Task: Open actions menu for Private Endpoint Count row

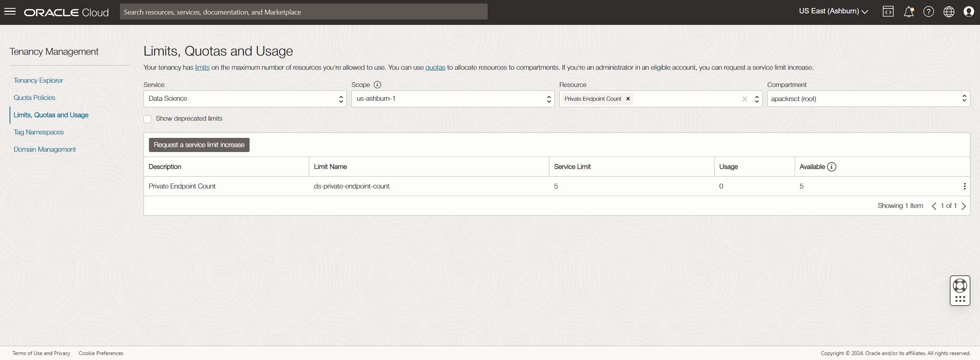Action: pyautogui.click(x=965, y=186)
